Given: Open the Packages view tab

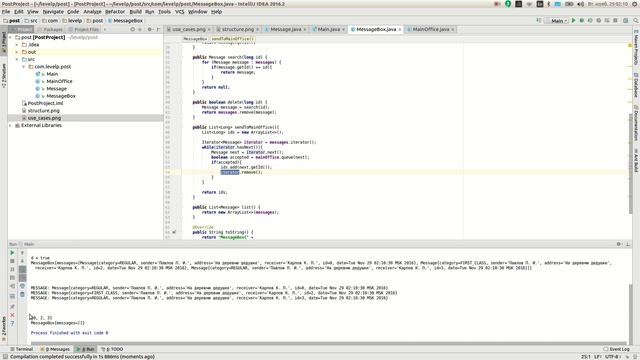Looking at the screenshot, I should pos(50,29).
